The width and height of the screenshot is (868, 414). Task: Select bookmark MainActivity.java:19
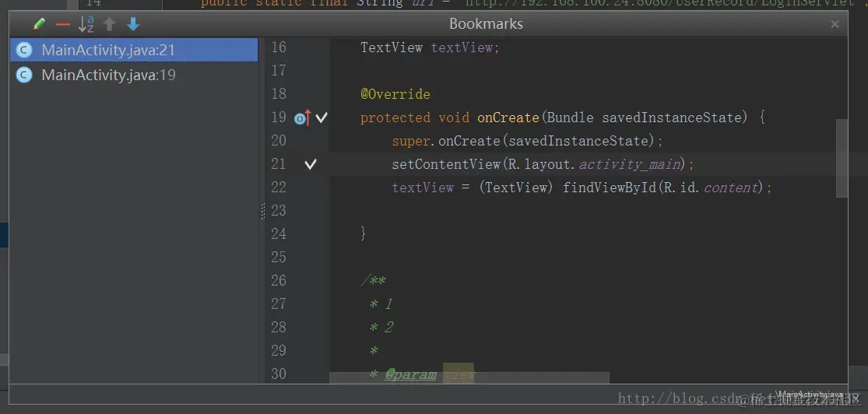134,75
